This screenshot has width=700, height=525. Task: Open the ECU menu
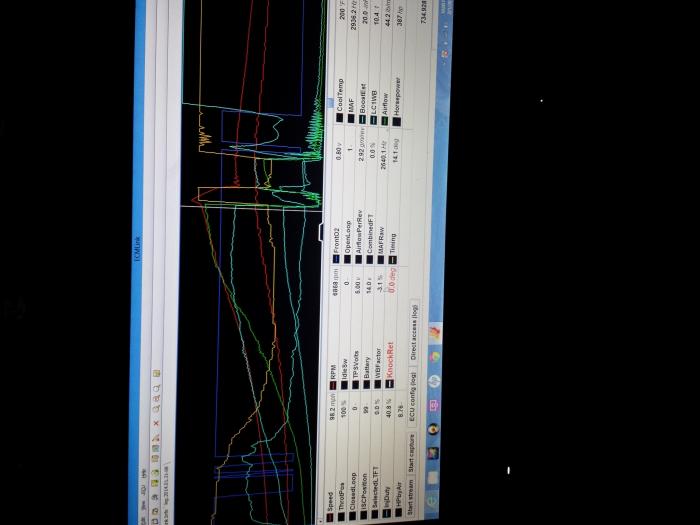[x=143, y=490]
